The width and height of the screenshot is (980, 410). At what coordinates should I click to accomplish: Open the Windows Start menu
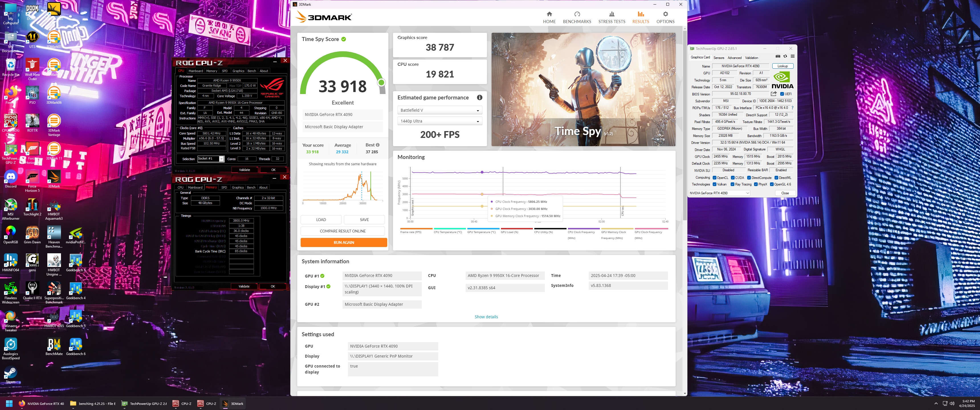click(9, 403)
